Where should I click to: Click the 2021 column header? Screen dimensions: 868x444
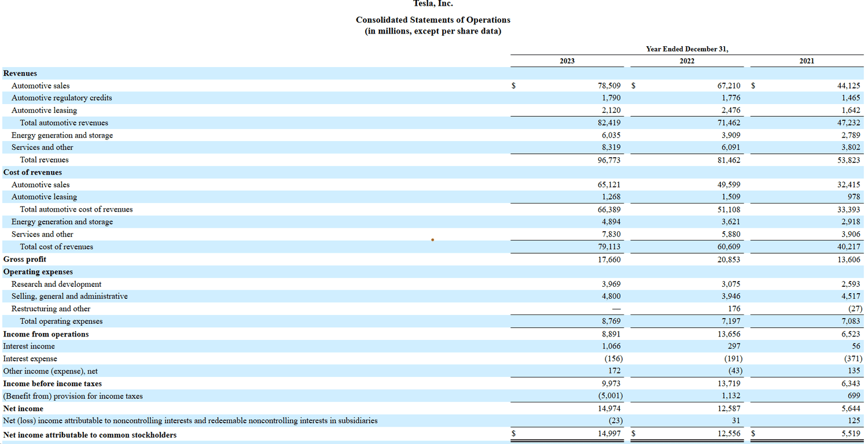tap(807, 61)
